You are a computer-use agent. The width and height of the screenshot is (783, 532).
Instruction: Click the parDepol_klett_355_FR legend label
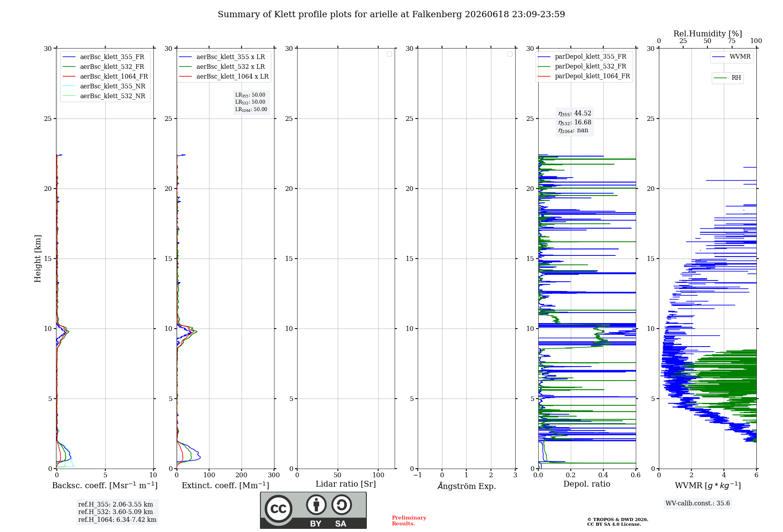point(590,56)
